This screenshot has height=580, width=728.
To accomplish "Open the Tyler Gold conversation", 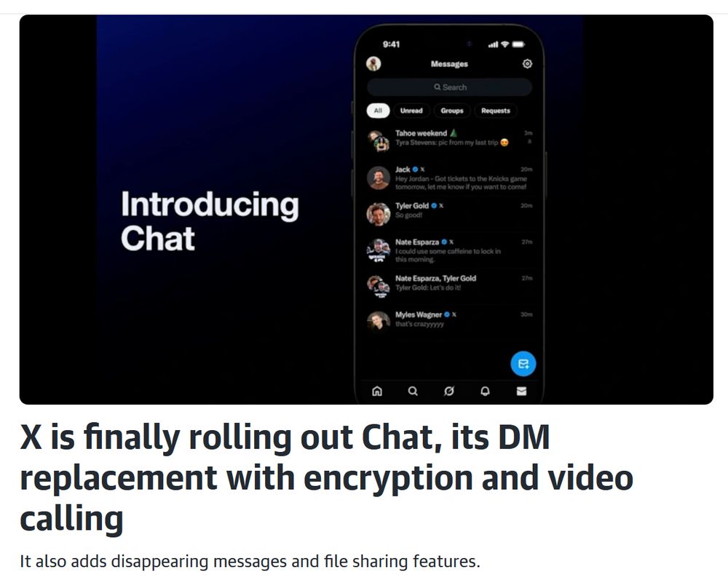I will tap(449, 212).
